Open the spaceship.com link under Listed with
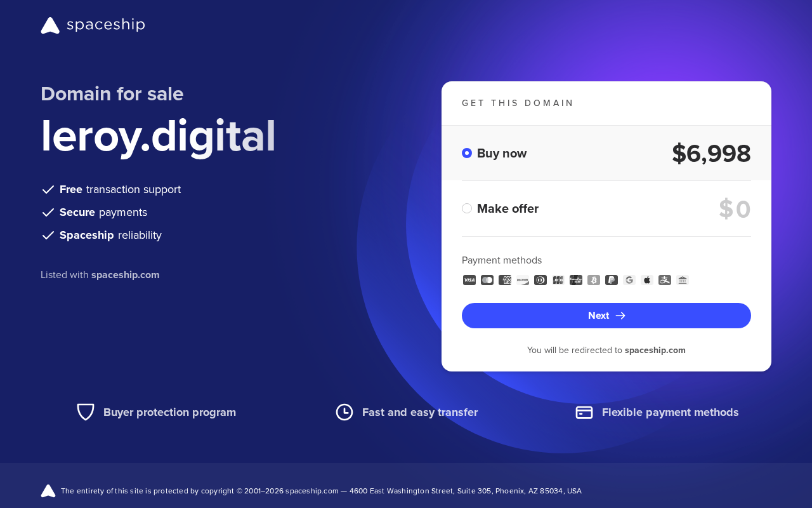 [x=126, y=275]
